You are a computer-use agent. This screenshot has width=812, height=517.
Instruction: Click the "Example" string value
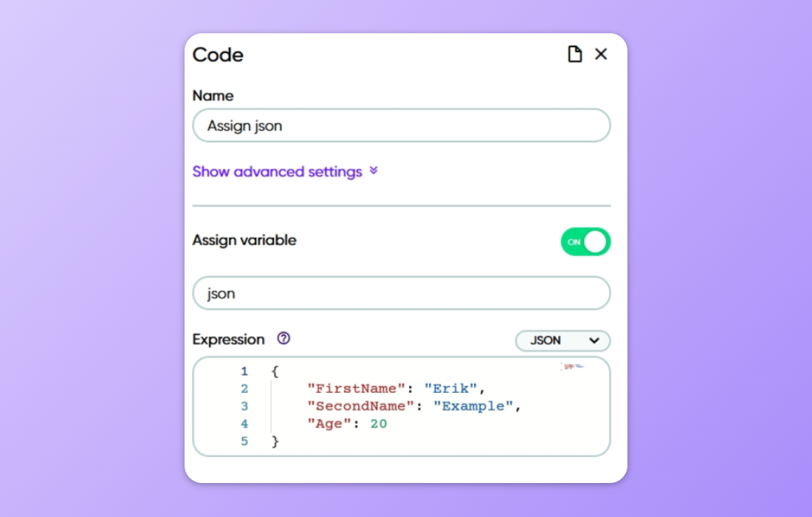(472, 406)
